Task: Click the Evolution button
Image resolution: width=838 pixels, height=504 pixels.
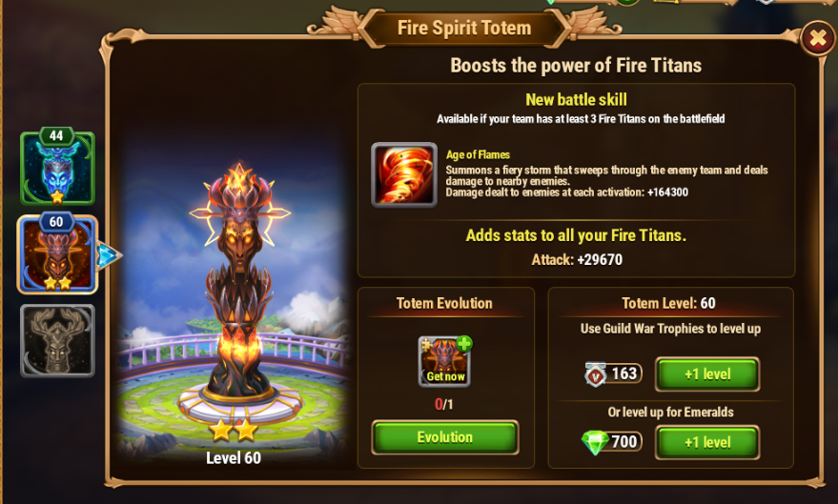Action: tap(444, 437)
